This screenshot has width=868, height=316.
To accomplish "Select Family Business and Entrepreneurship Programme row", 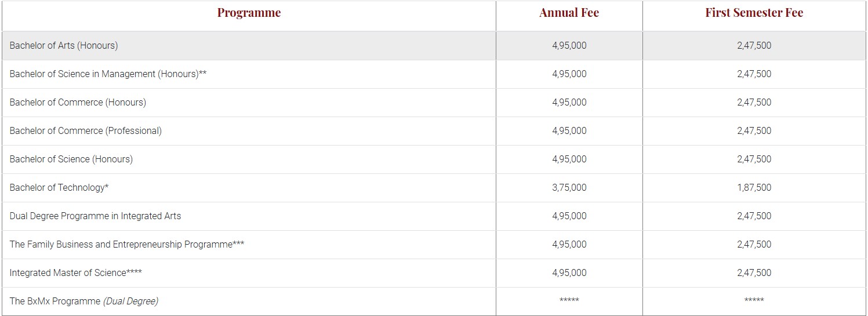I will click(434, 244).
